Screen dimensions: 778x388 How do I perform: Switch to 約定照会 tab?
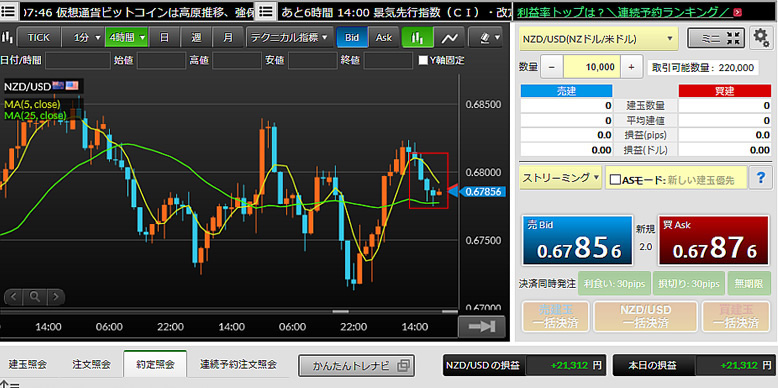click(155, 365)
